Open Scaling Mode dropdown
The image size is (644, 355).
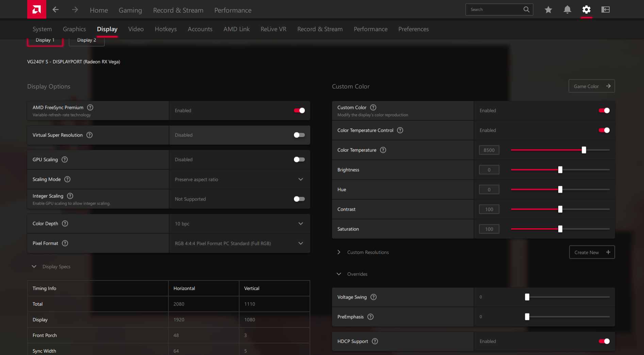click(240, 179)
